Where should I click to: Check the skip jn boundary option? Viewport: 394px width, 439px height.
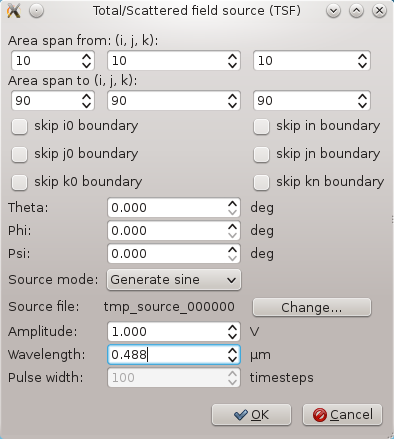point(261,155)
